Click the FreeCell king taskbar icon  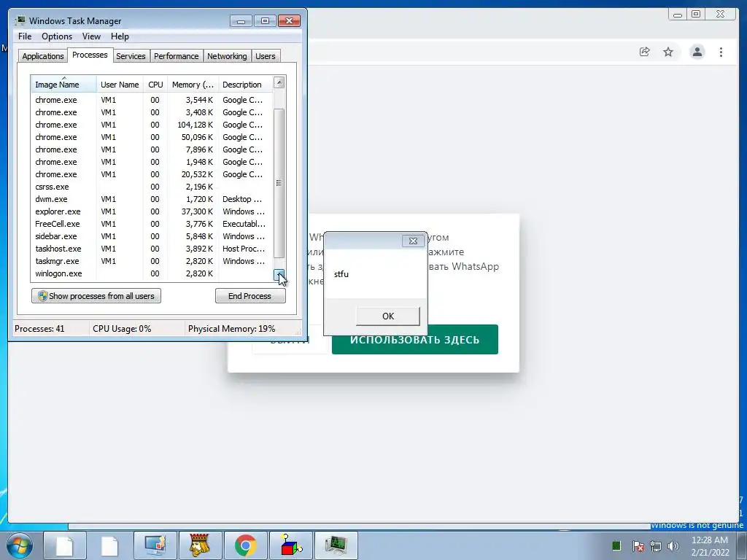click(200, 545)
